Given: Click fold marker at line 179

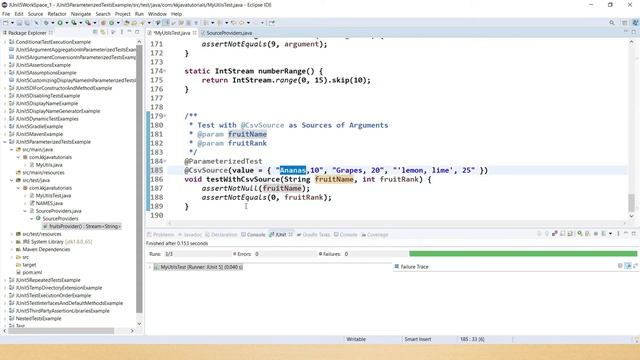Looking at the screenshot, I should (165, 116).
